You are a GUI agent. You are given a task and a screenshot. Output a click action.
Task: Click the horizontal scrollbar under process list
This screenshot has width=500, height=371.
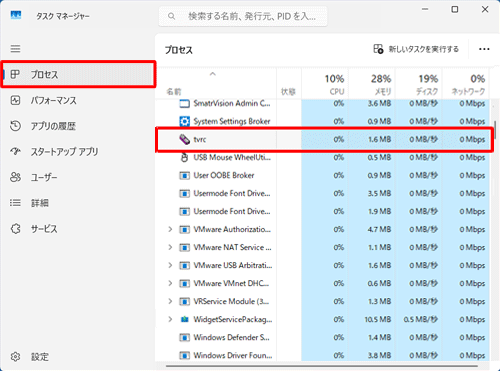pyautogui.click(x=322, y=366)
